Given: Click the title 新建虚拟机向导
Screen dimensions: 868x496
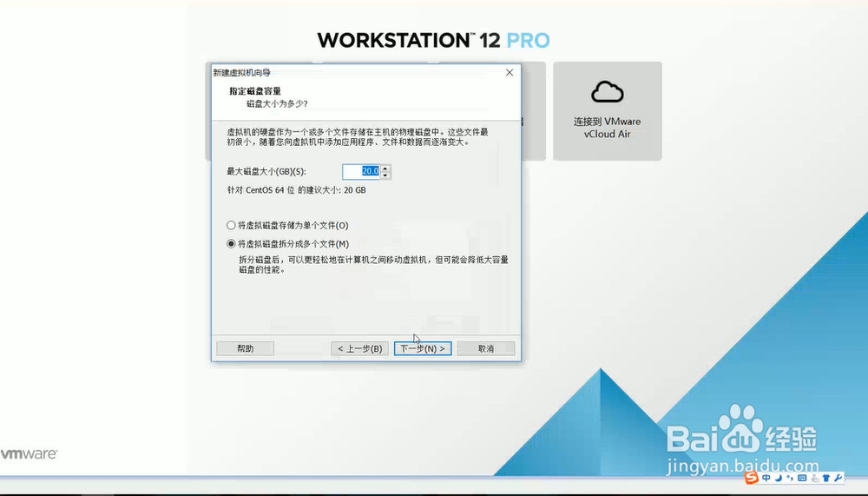Looking at the screenshot, I should [x=242, y=73].
